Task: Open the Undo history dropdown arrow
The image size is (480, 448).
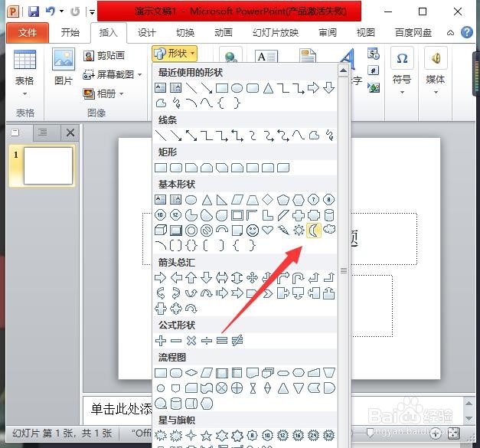Action: click(x=62, y=11)
